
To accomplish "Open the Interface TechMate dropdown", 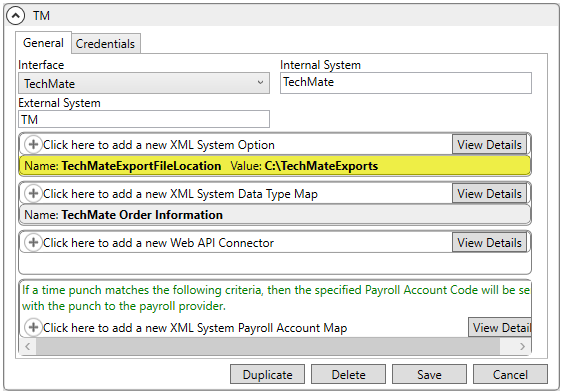I will tap(144, 83).
